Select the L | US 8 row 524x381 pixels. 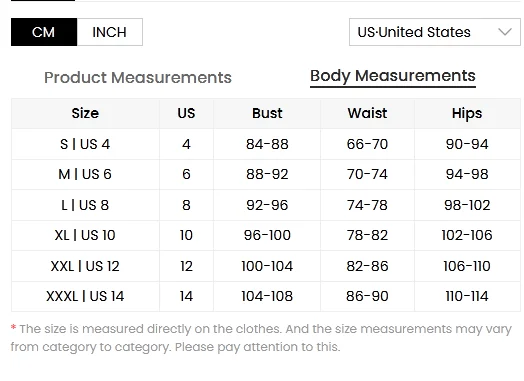266,205
